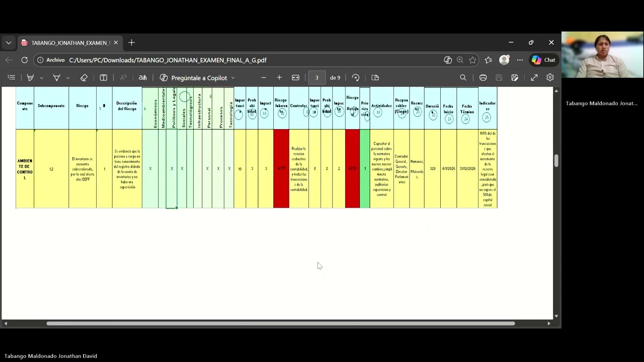Image resolution: width=644 pixels, height=362 pixels.
Task: Click the read aloud icon
Action: [123, 77]
